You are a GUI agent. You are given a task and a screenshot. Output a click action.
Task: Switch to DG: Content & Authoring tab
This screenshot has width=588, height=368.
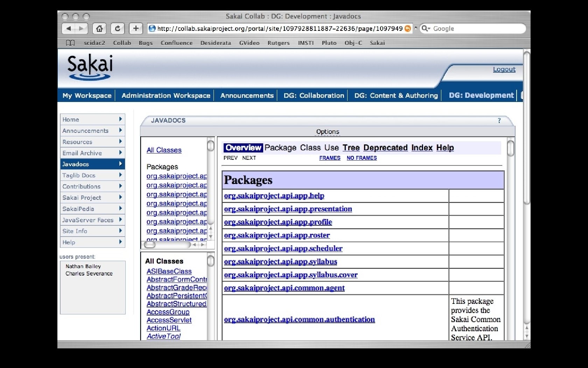396,95
